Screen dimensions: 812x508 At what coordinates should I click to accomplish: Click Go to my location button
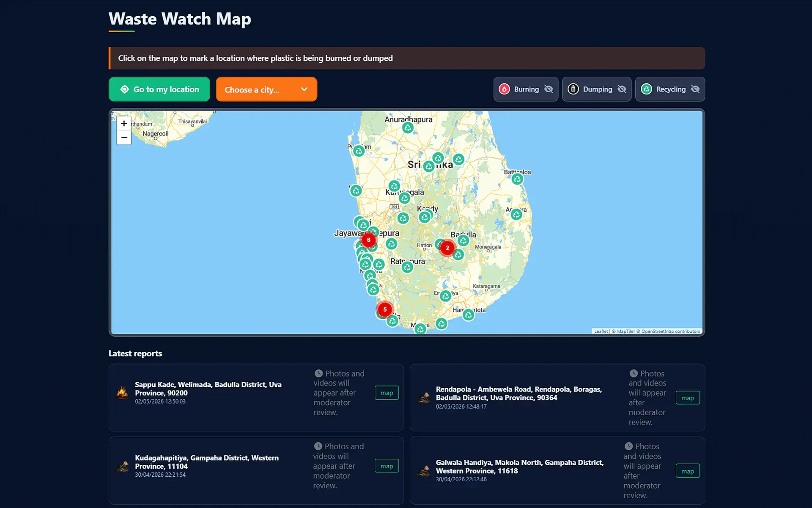(159, 89)
